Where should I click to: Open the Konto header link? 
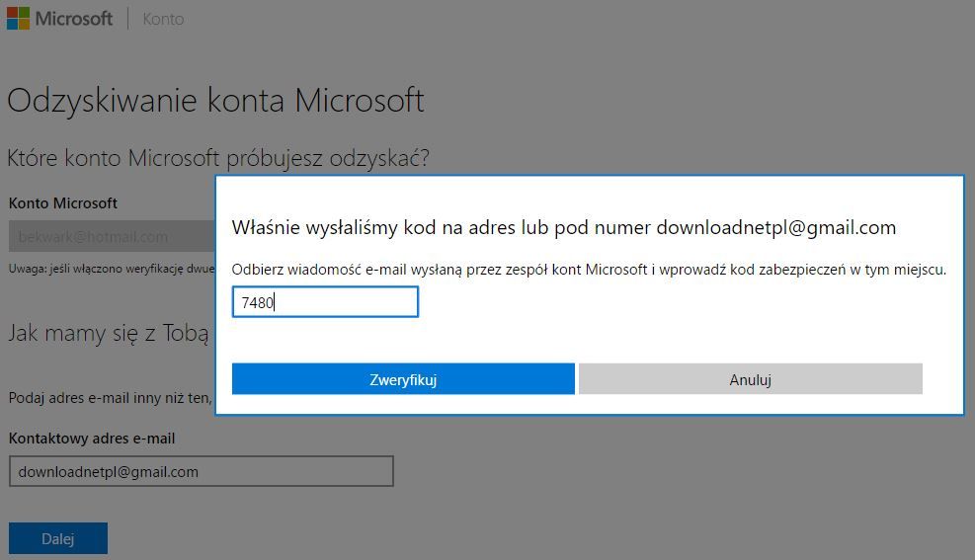163,20
